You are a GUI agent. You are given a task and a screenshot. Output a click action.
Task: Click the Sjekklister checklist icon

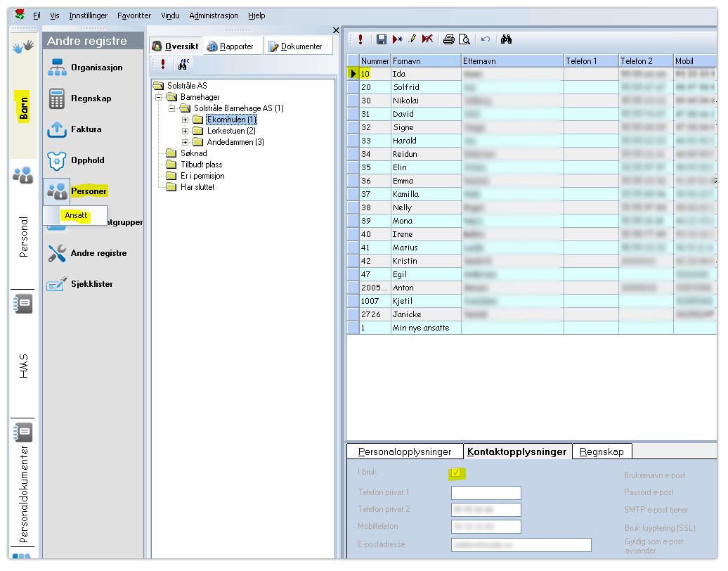pos(57,283)
